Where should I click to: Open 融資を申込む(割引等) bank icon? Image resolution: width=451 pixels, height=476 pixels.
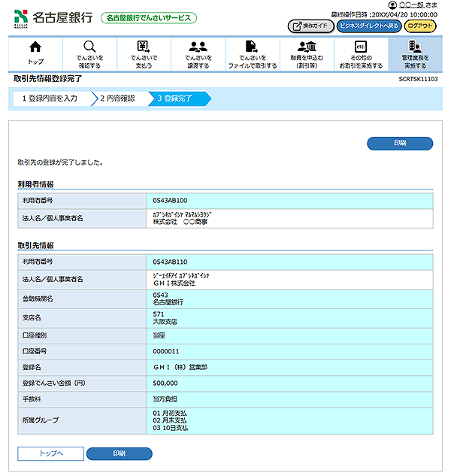[x=307, y=47]
